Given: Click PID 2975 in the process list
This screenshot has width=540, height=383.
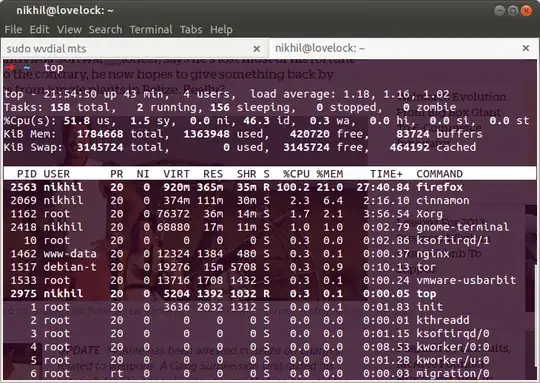Looking at the screenshot, I should pos(23,294).
